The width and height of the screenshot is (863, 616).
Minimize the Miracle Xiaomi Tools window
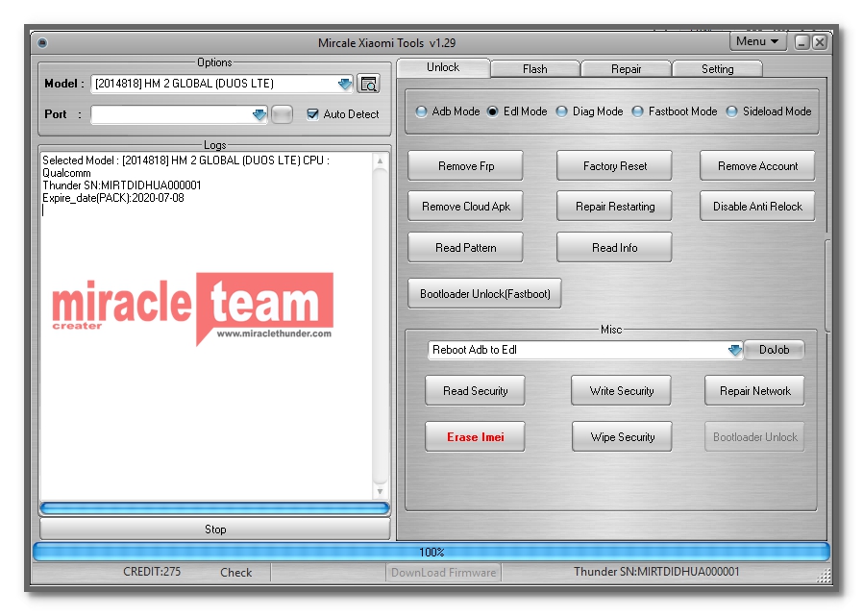pos(801,42)
